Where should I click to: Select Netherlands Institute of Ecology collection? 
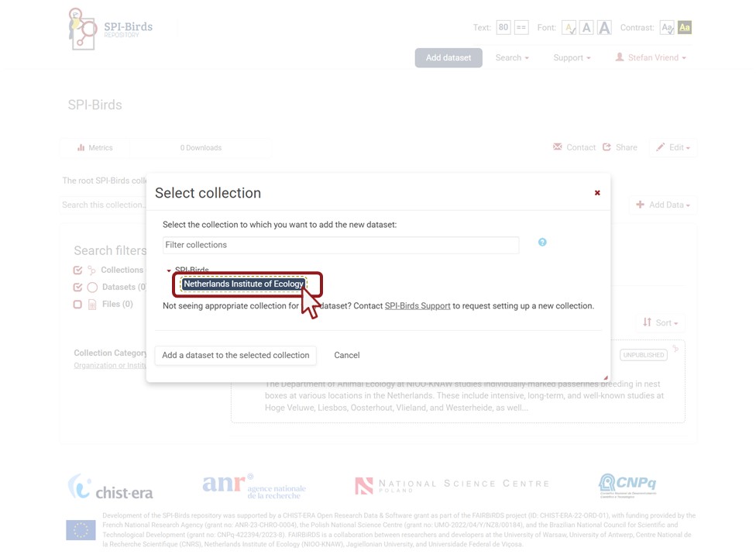[243, 284]
